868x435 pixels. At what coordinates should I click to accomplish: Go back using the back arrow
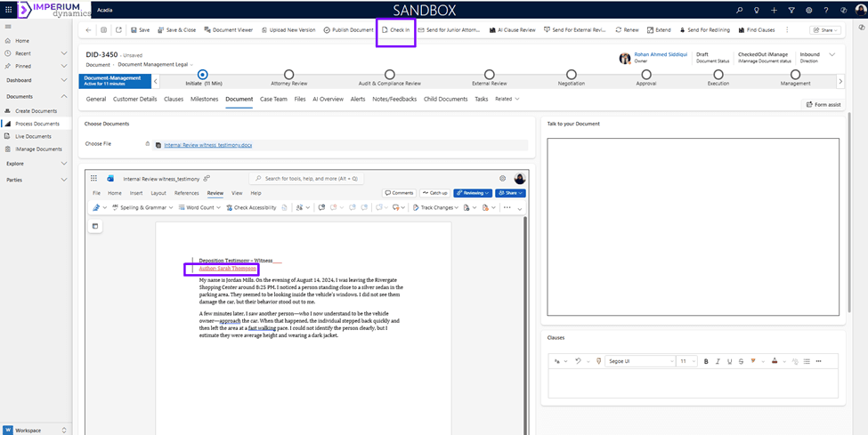[88, 29]
